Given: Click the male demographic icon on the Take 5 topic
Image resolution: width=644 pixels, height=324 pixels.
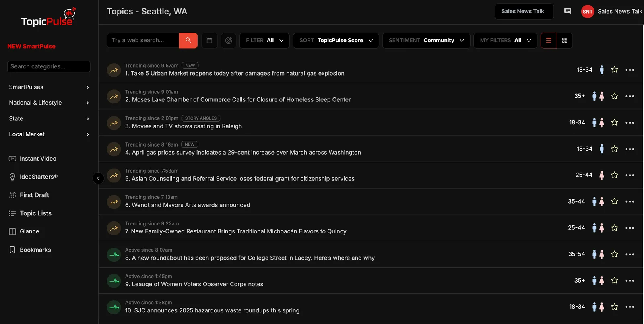Looking at the screenshot, I should point(602,70).
